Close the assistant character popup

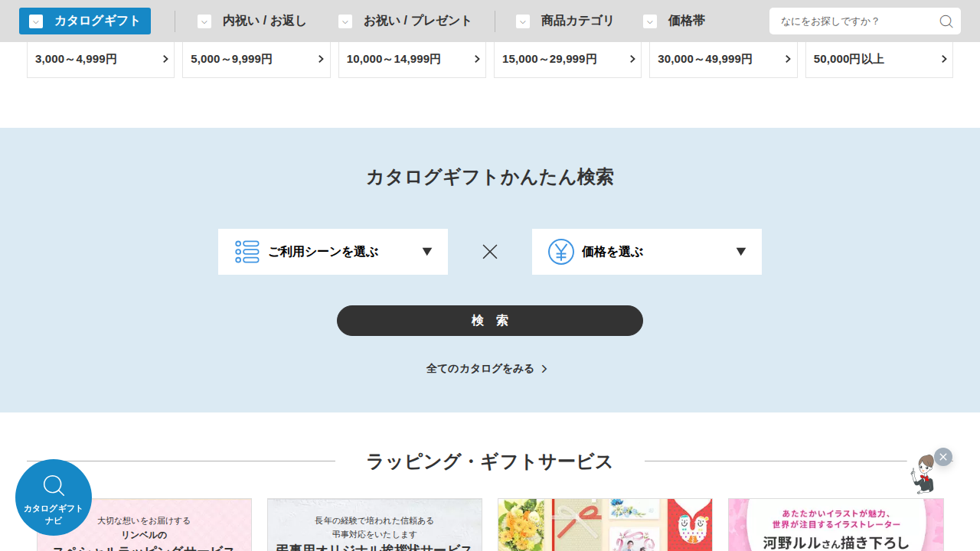[x=943, y=457]
